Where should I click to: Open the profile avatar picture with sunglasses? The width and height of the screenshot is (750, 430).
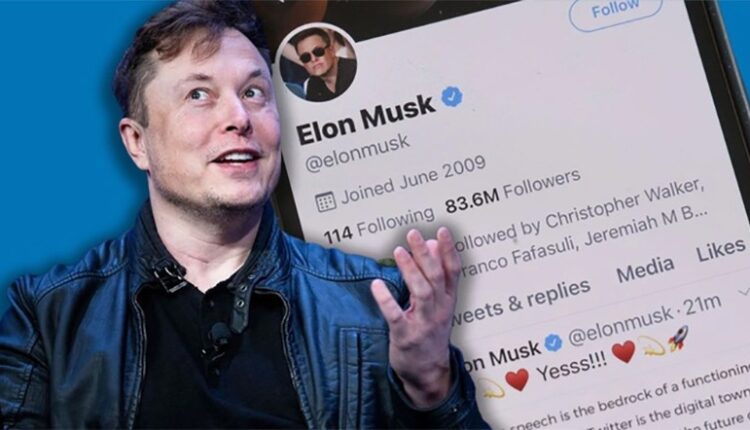pos(316,62)
